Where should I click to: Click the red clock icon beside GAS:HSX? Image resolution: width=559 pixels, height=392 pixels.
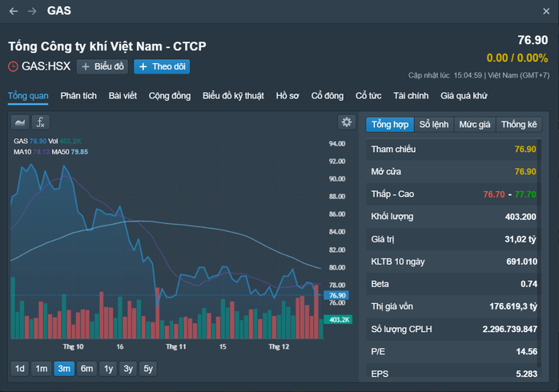pos(13,66)
